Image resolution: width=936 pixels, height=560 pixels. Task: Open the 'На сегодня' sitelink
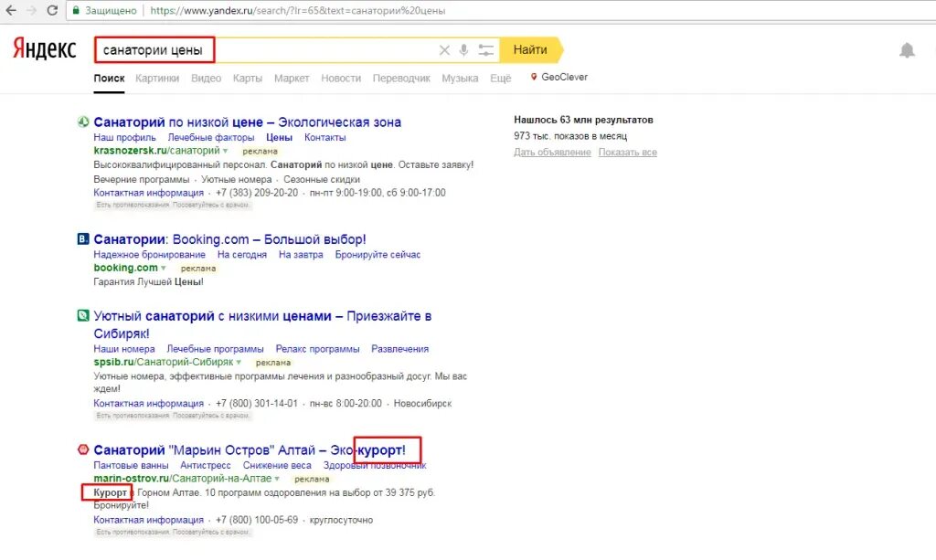pyautogui.click(x=241, y=255)
